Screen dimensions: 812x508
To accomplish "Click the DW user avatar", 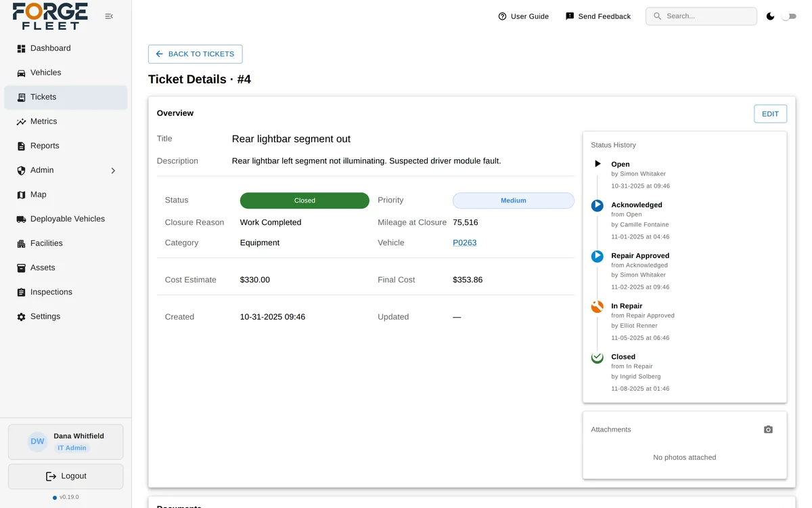I will [x=37, y=442].
